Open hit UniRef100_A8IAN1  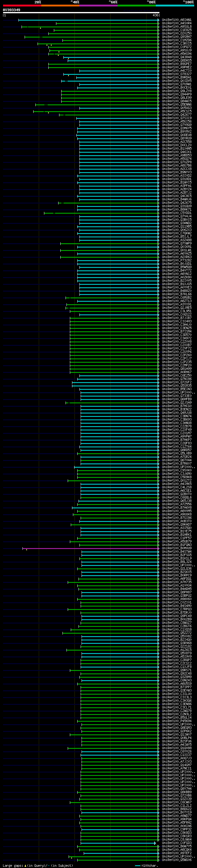[176, 20]
